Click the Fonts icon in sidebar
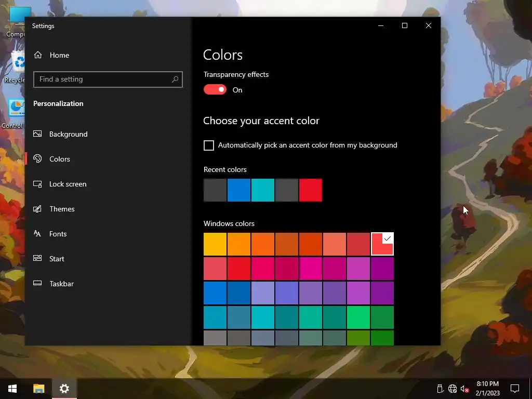 (37, 233)
